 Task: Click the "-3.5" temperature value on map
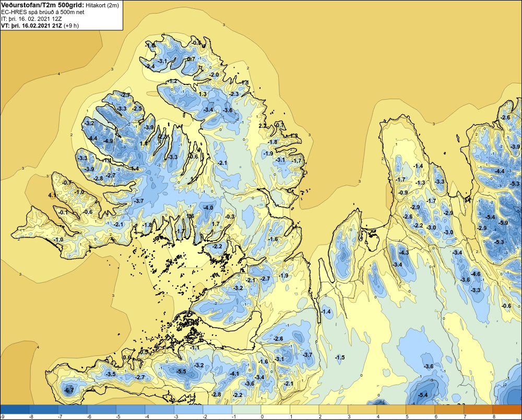click(x=111, y=374)
